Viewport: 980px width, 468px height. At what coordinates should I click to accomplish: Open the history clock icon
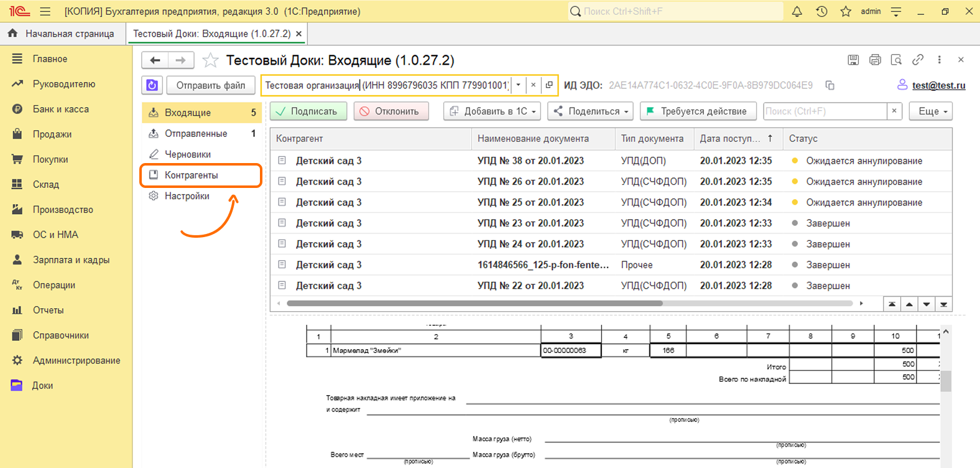pyautogui.click(x=821, y=11)
